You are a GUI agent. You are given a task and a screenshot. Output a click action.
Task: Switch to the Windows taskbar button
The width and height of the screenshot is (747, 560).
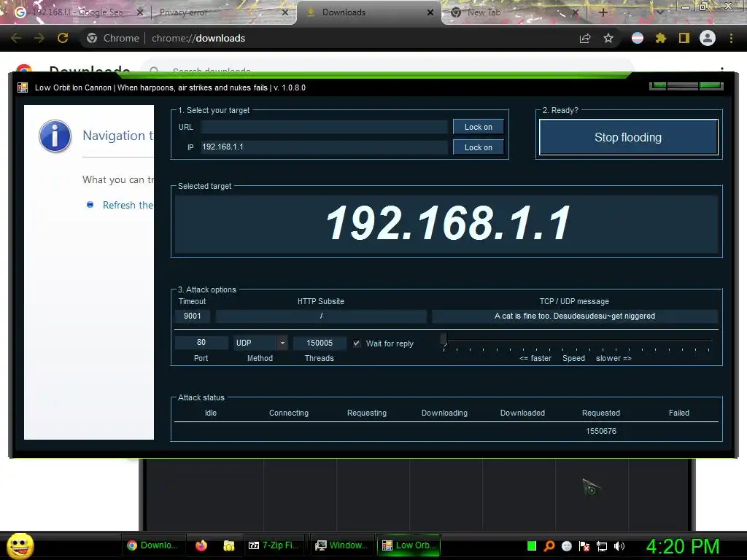[x=341, y=545]
